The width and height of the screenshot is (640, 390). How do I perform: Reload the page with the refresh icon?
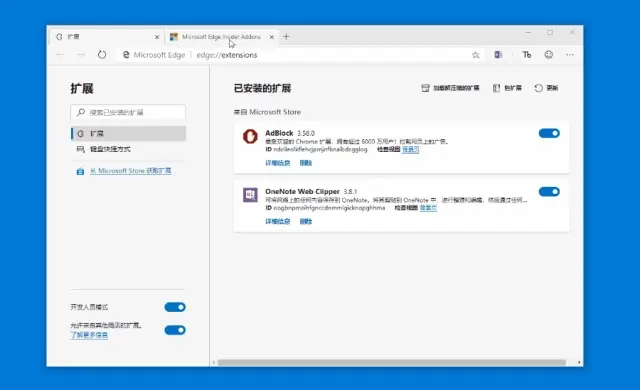pyautogui.click(x=102, y=54)
